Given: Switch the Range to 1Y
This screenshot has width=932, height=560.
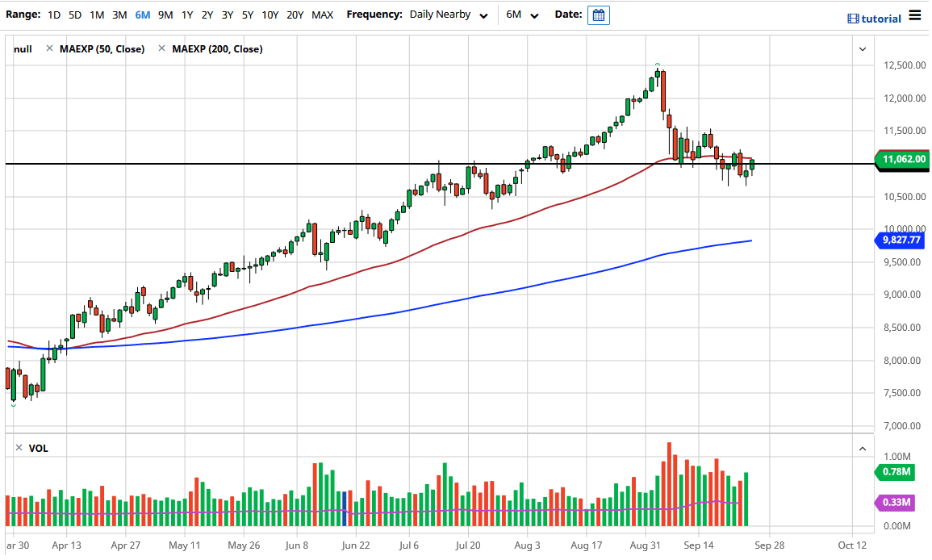Looking at the screenshot, I should (185, 14).
